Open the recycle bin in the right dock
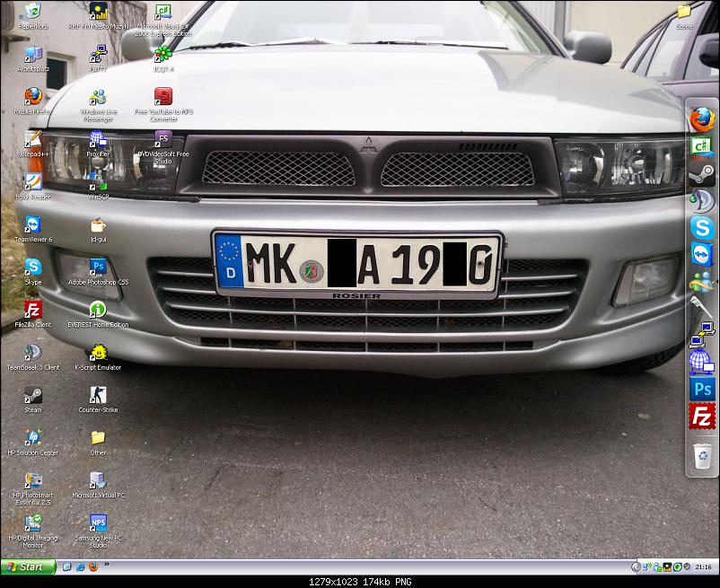Viewport: 720px width, 588px height. [701, 453]
